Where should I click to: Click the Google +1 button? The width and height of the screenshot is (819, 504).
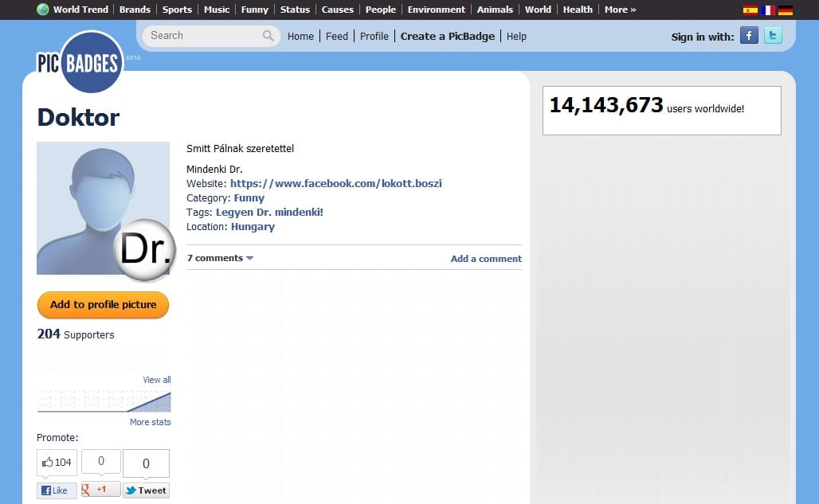point(100,490)
